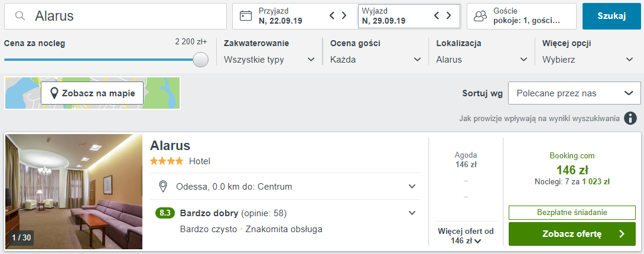Click the check-in calendar icon
The width and height of the screenshot is (644, 254).
coord(246,17)
